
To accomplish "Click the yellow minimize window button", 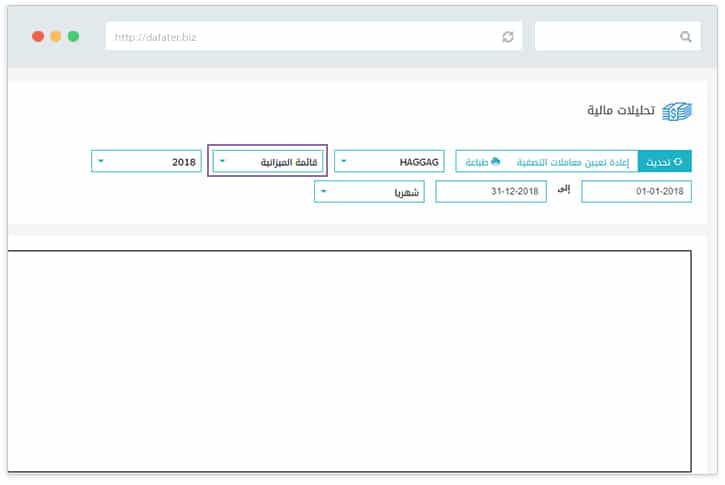I will (56, 37).
